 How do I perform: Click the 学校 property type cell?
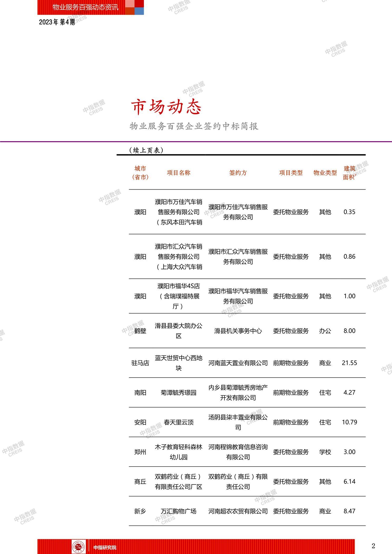[325, 452]
